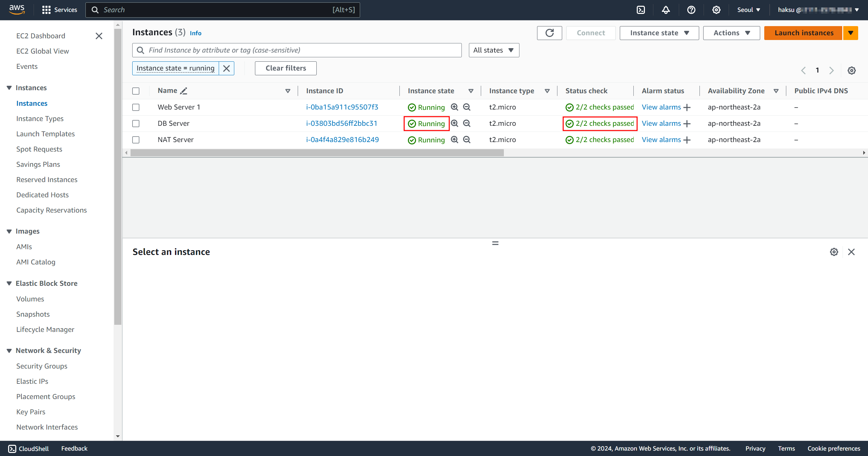Click the horizontal table scrollbar
Screen dimensions: 868x456
click(x=317, y=153)
